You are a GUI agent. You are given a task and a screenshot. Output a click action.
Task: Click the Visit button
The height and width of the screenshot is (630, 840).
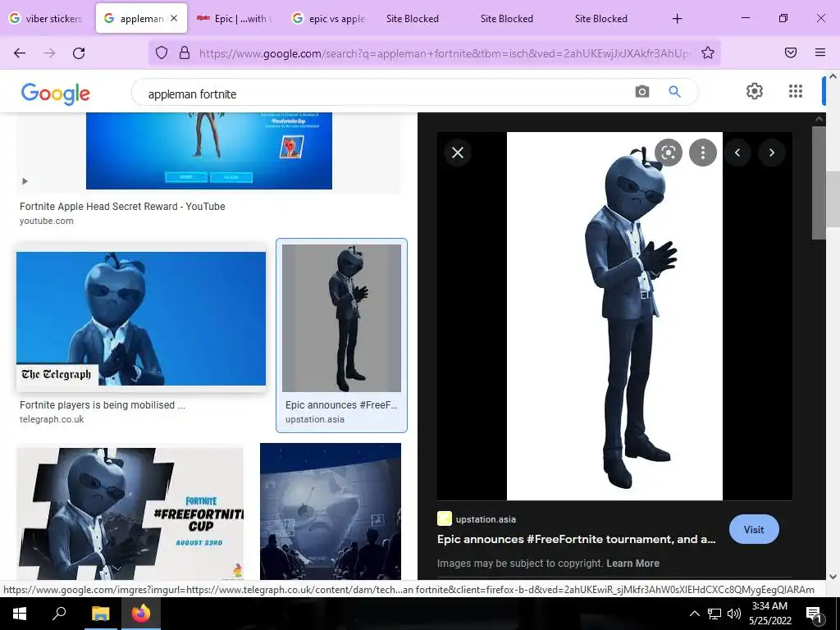pyautogui.click(x=754, y=529)
